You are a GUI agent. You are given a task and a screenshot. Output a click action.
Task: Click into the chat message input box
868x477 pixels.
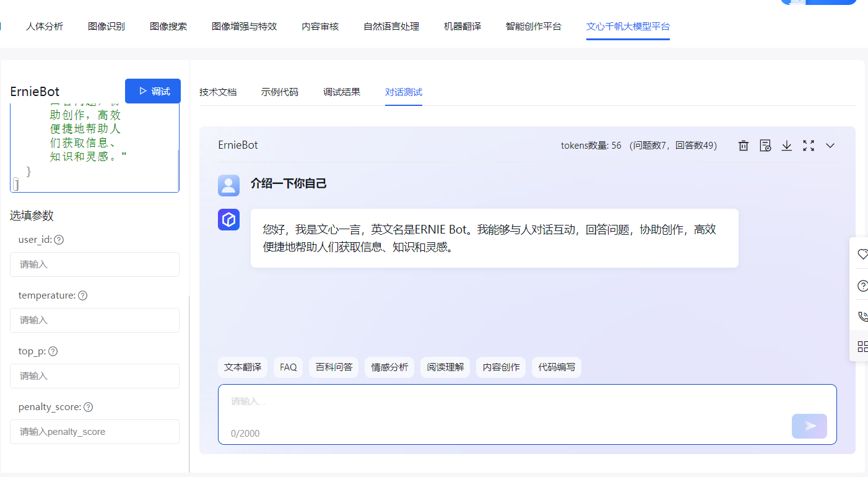tap(527, 414)
